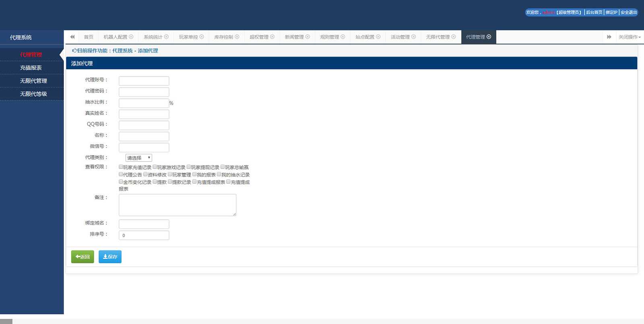The width and height of the screenshot is (644, 324).
Task: Switch to the 机器人配置 tab
Action: [x=115, y=37]
